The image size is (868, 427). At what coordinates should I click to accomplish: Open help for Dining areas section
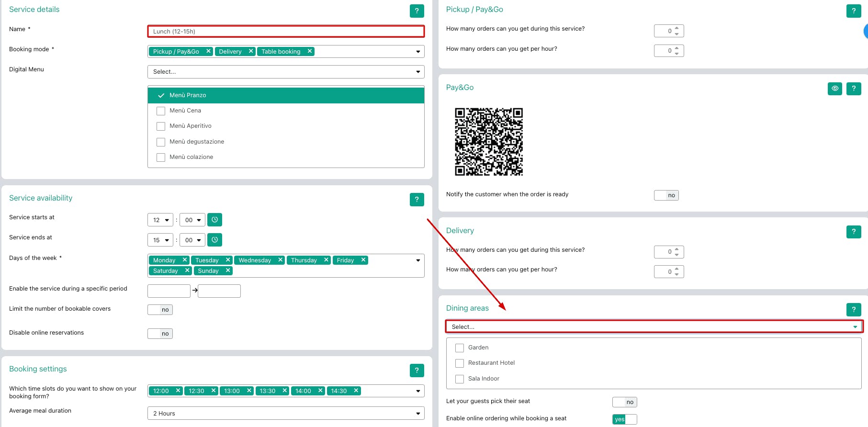(x=854, y=309)
